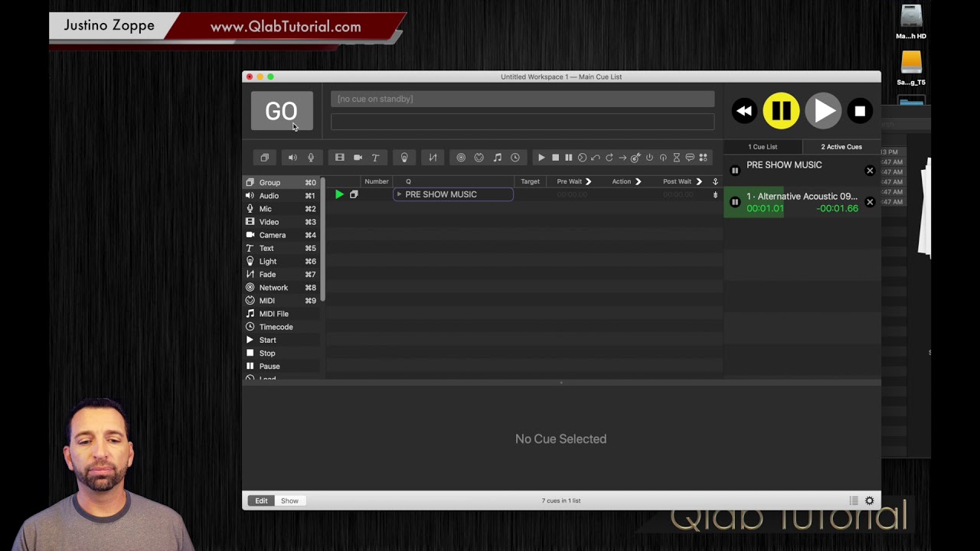Expand the Action column chevron
The height and width of the screenshot is (551, 980).
(637, 181)
